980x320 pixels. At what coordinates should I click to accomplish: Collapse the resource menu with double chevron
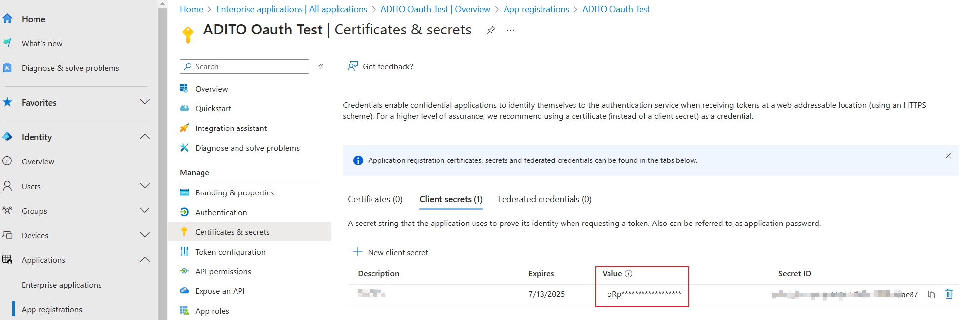tap(321, 66)
